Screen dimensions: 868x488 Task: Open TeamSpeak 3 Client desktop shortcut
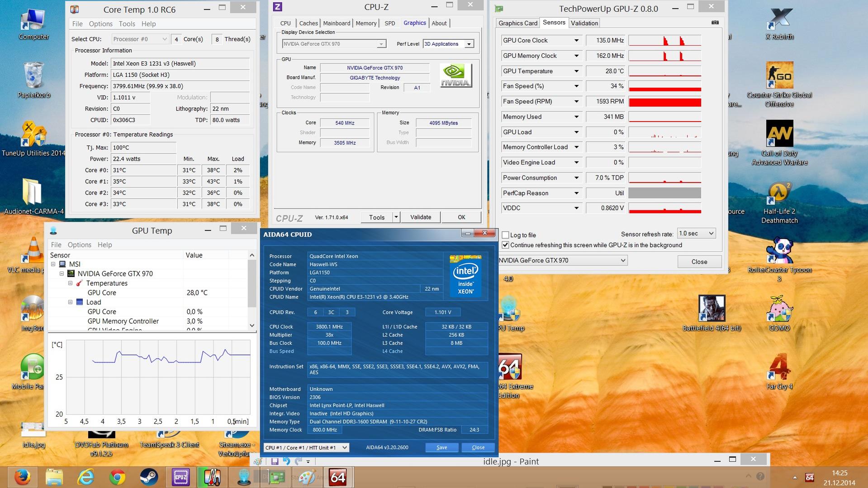tap(169, 440)
